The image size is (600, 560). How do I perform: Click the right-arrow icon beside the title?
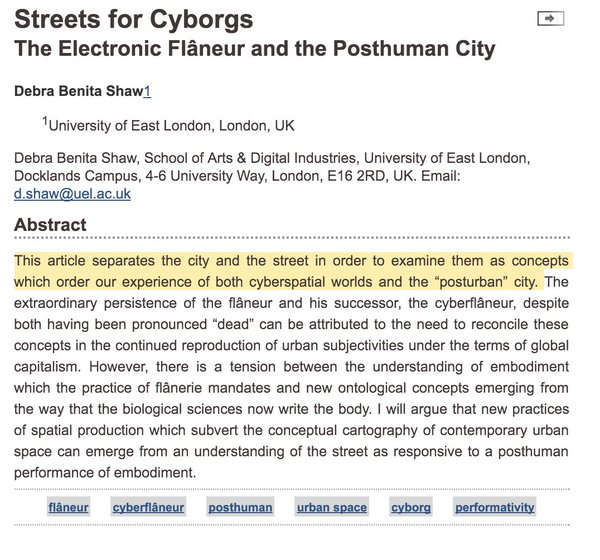[x=550, y=18]
